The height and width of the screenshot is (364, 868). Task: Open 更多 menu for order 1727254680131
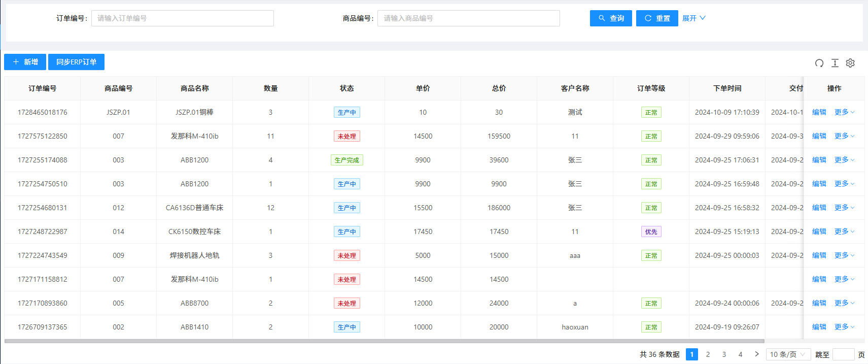(845, 208)
